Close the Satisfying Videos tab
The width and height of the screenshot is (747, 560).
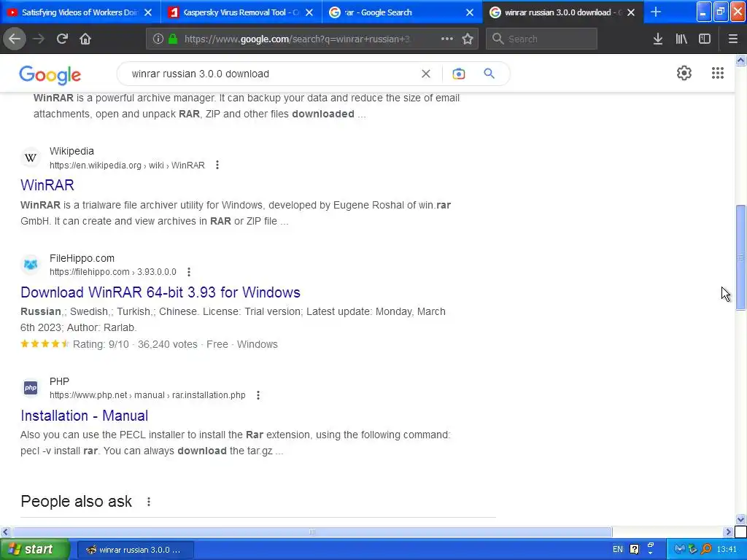(x=148, y=12)
